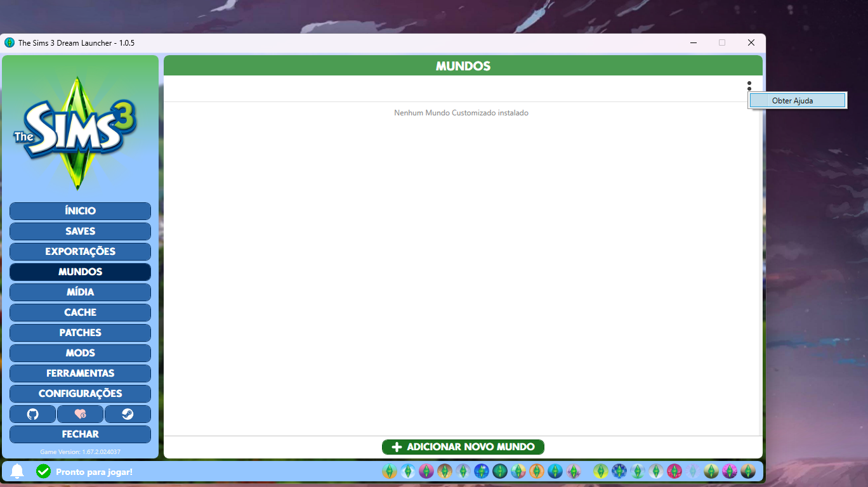868x487 pixels.
Task: Click the dark green expansion pack icon
Action: click(500, 471)
